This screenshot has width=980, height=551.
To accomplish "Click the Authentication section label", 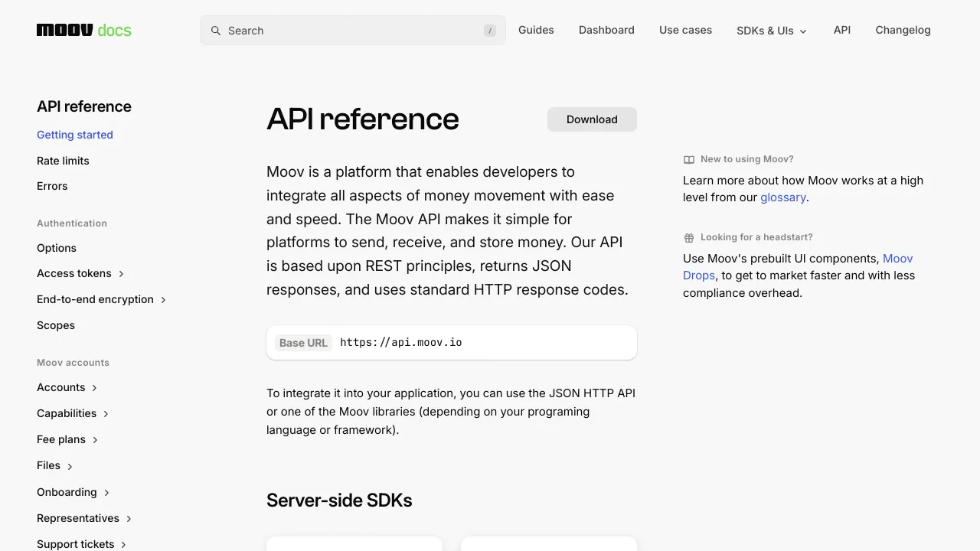I will click(x=72, y=223).
